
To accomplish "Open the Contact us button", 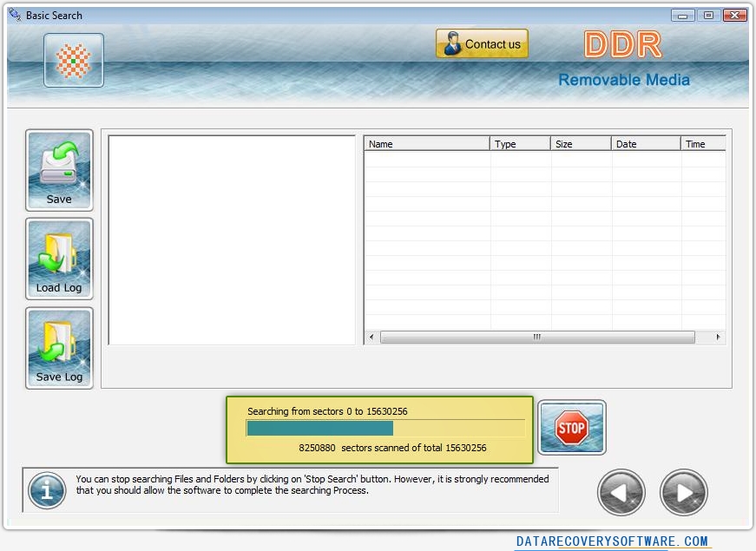I will coord(482,44).
